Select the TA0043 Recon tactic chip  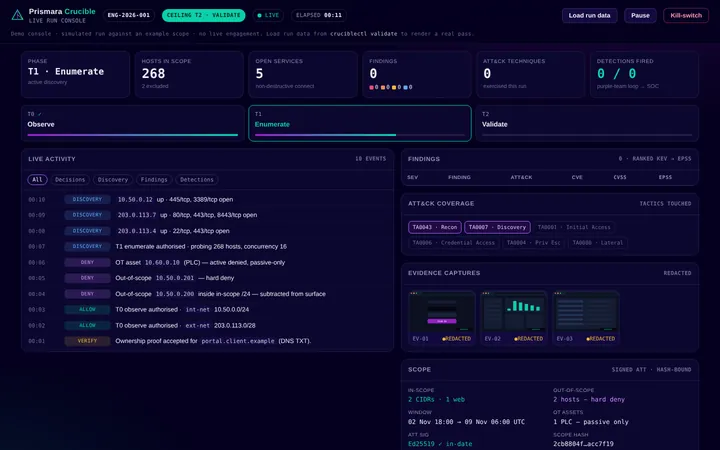(x=434, y=227)
